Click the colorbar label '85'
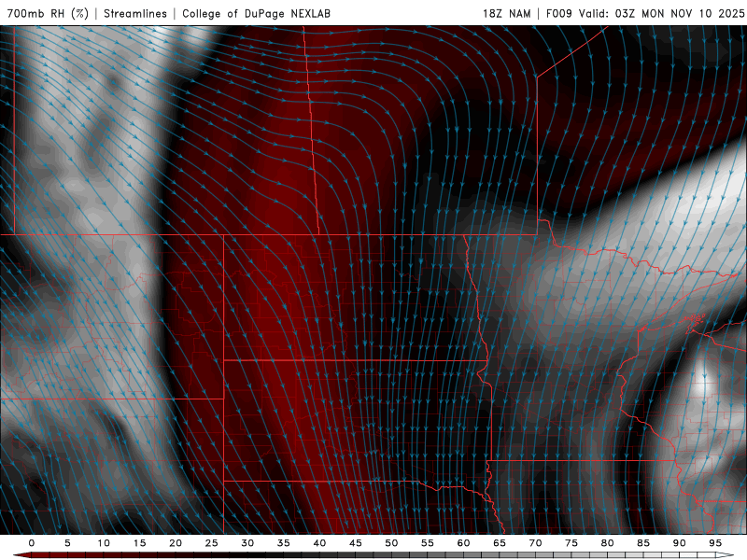Screen dimensions: 747x560 point(643,543)
